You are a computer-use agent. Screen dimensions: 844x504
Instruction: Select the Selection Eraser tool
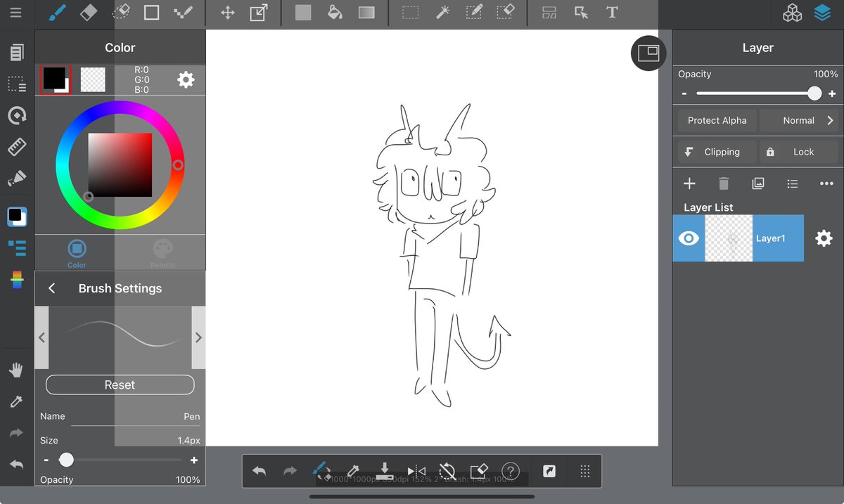(506, 12)
